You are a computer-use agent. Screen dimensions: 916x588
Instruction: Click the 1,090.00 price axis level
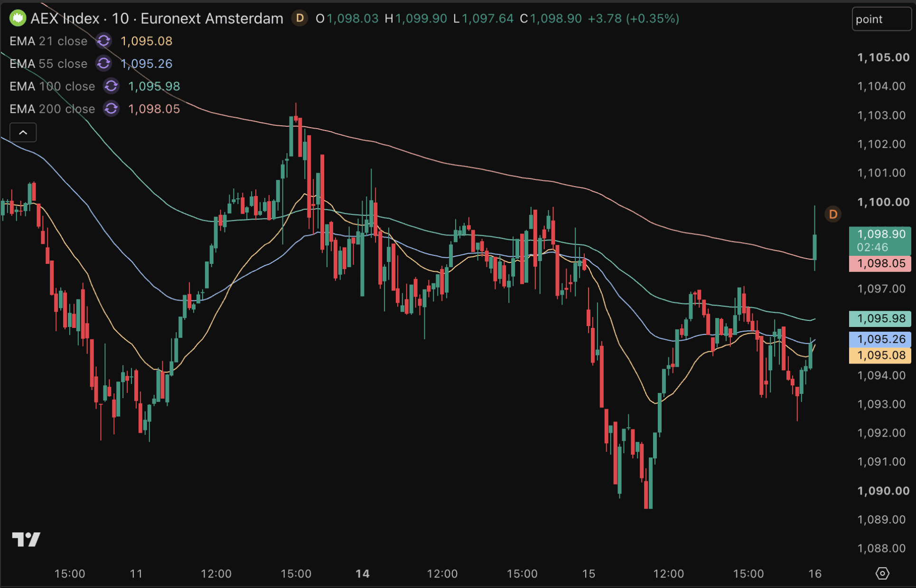click(883, 491)
